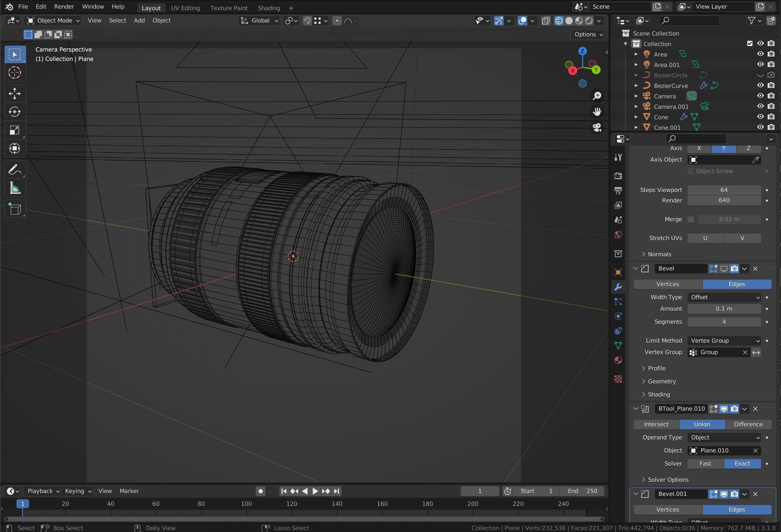Open Global transform orientation dropdown
781x532 pixels.
(259, 21)
